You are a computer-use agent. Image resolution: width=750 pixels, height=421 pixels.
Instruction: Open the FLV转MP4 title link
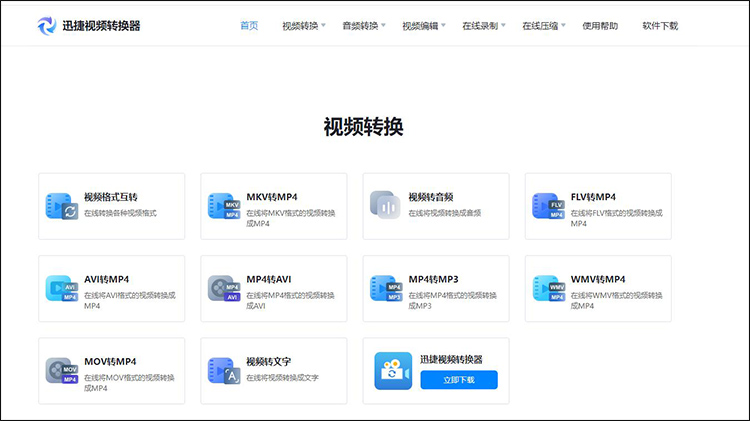point(593,197)
